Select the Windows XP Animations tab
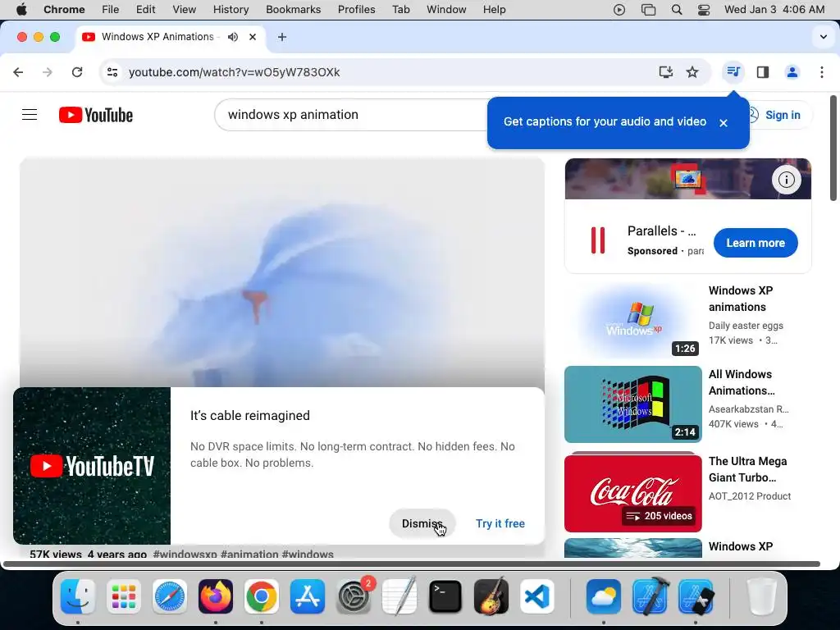Viewport: 840px width, 630px height. click(x=157, y=36)
